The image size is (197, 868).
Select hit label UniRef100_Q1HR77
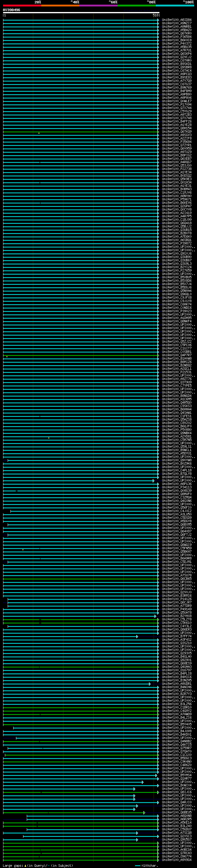click(177, 778)
